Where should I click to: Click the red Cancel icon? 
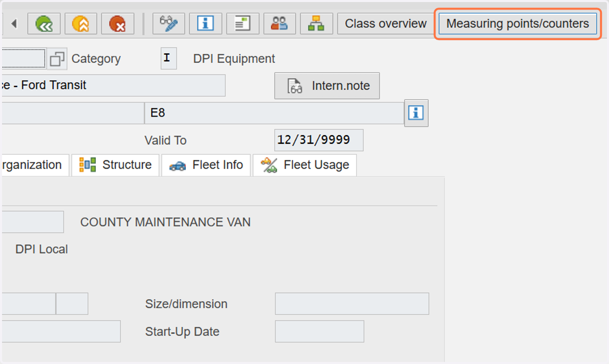click(117, 23)
